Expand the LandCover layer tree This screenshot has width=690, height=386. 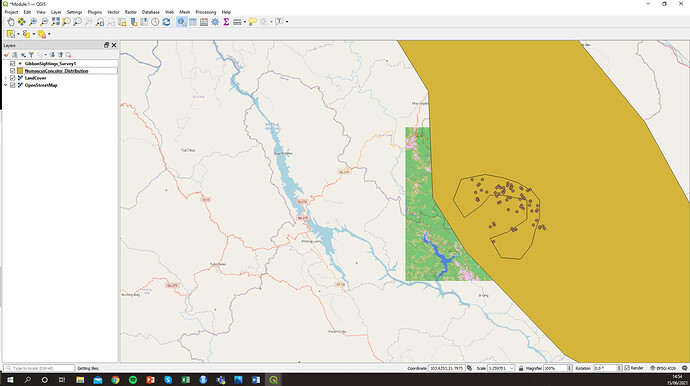click(x=5, y=78)
